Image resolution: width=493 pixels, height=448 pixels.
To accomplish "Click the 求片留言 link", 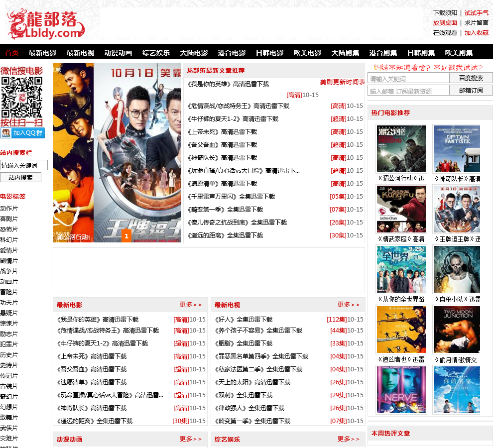I will (477, 22).
